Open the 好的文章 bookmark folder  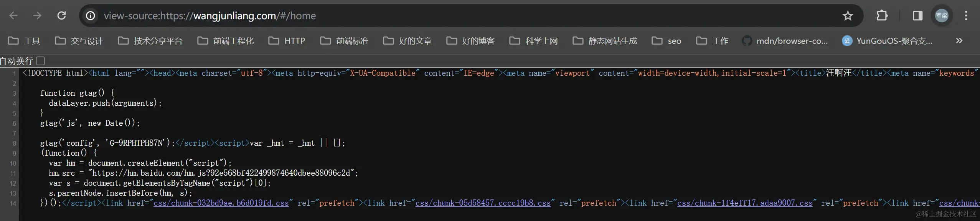[407, 41]
